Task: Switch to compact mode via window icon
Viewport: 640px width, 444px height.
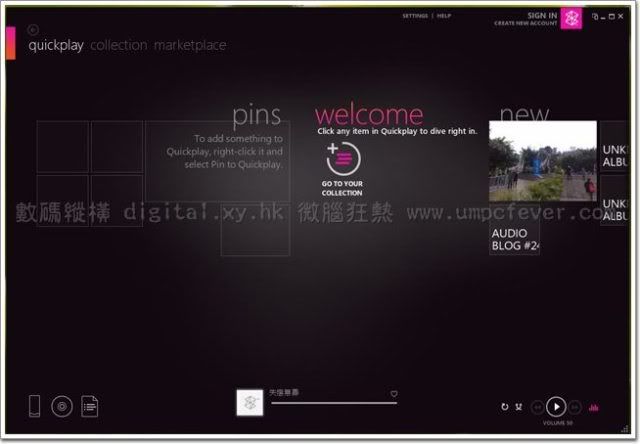Action: [595, 16]
